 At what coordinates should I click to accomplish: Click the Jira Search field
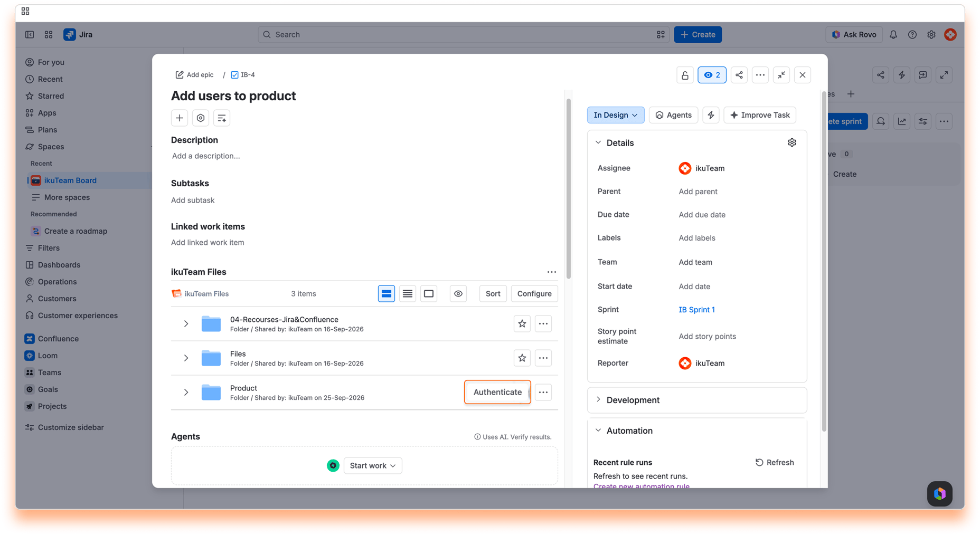tap(464, 34)
